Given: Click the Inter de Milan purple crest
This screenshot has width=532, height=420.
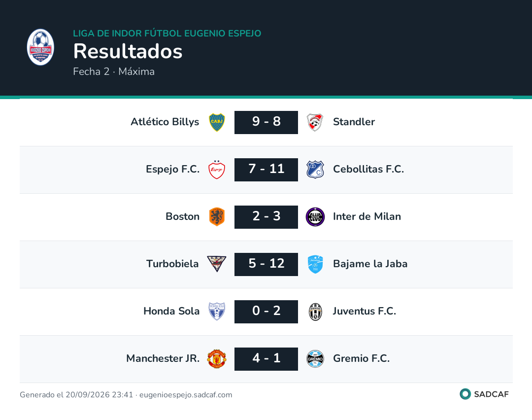Looking at the screenshot, I should (x=315, y=216).
